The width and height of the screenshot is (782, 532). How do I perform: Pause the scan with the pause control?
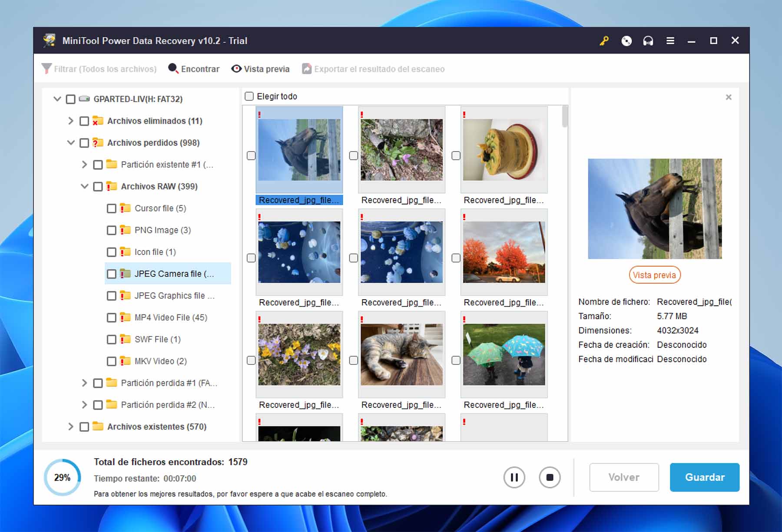tap(514, 477)
